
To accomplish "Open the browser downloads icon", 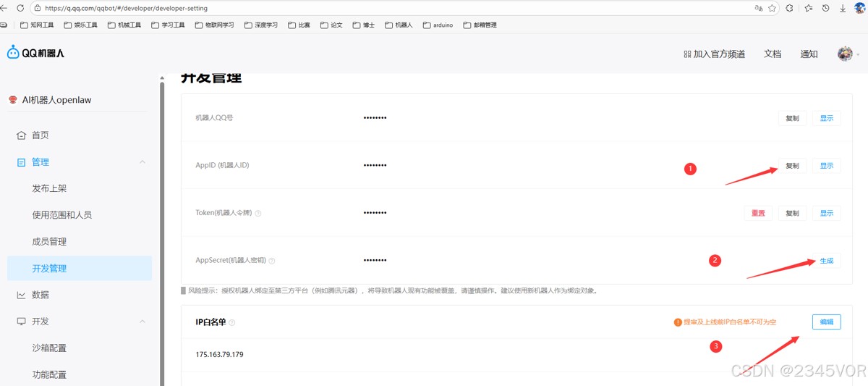I will (843, 8).
